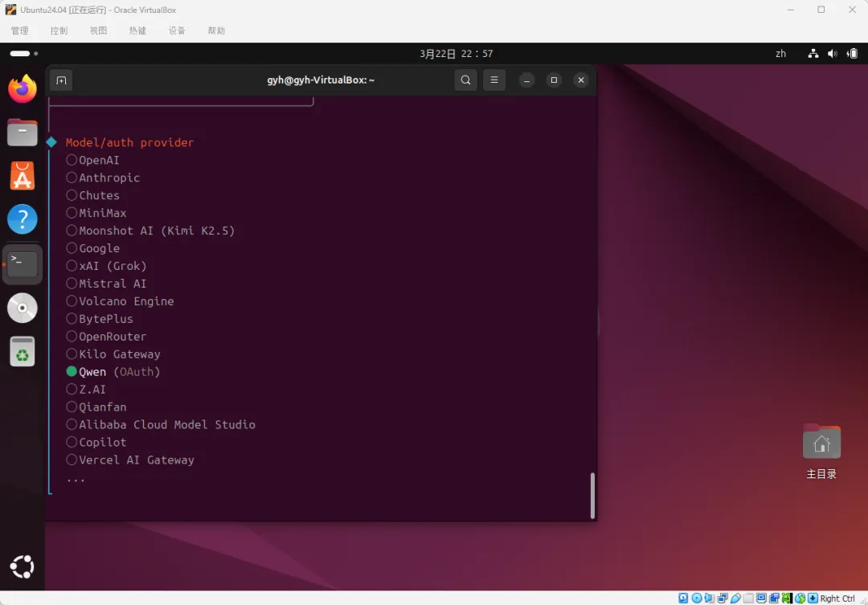Open the 设备 menu in VirtualBox
868x605 pixels.
177,31
